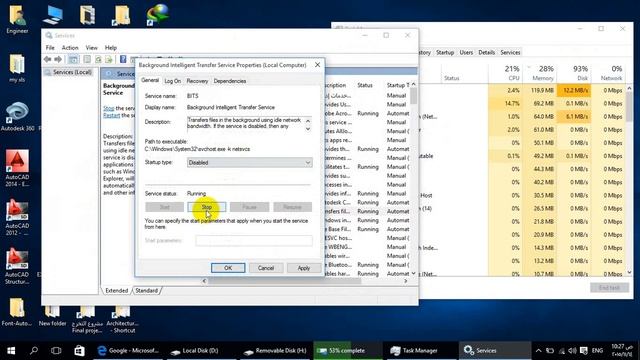
Task: Sort by Network column in Task Manager
Action: pyautogui.click(x=608, y=73)
